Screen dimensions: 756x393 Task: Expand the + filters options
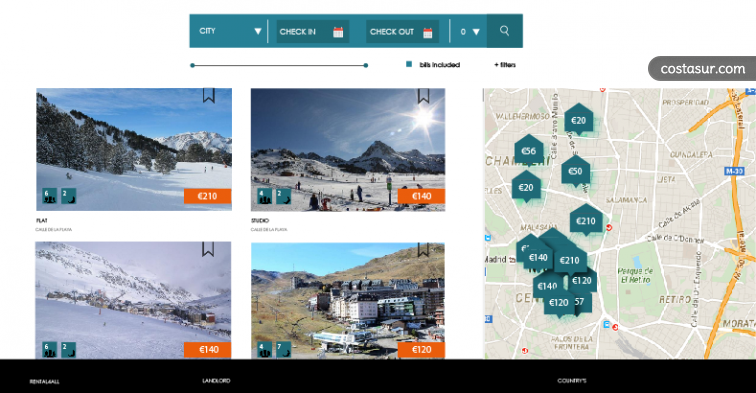(505, 65)
